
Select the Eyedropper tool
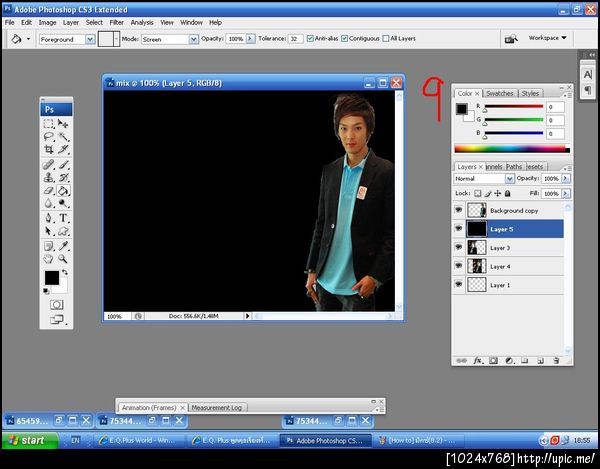point(63,246)
